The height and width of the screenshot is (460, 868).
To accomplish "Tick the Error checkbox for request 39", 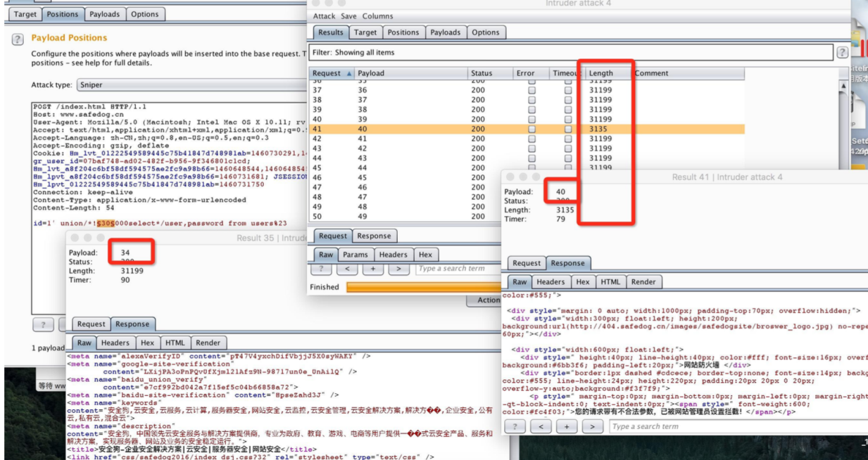I will pyautogui.click(x=532, y=110).
